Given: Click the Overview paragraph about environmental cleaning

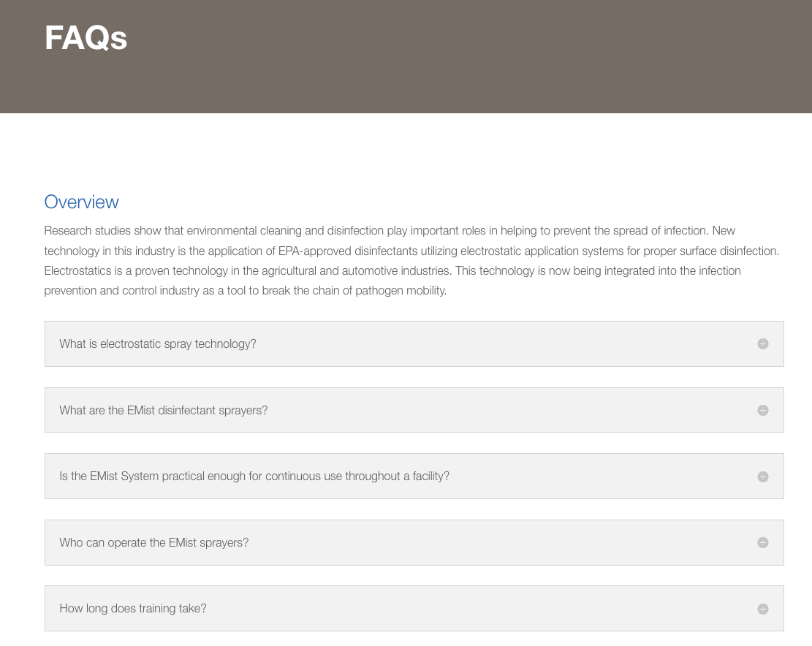Looking at the screenshot, I should 413,260.
